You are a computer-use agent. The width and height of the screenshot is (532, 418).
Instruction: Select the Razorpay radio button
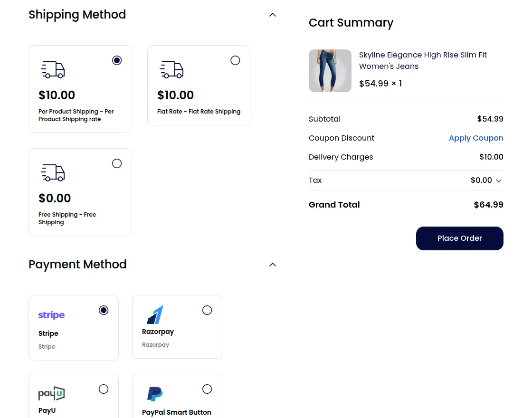coord(207,310)
